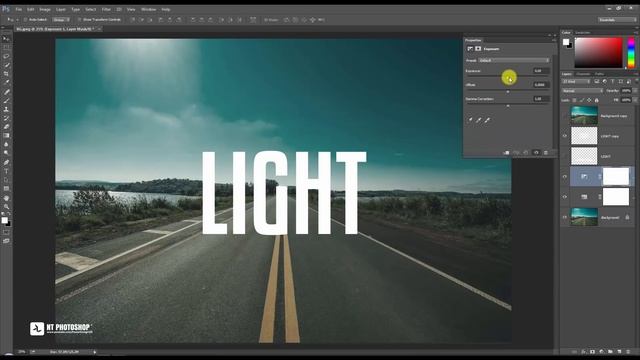The height and width of the screenshot is (360, 640).
Task: Select the Horizontal Type tool
Action: [6, 171]
